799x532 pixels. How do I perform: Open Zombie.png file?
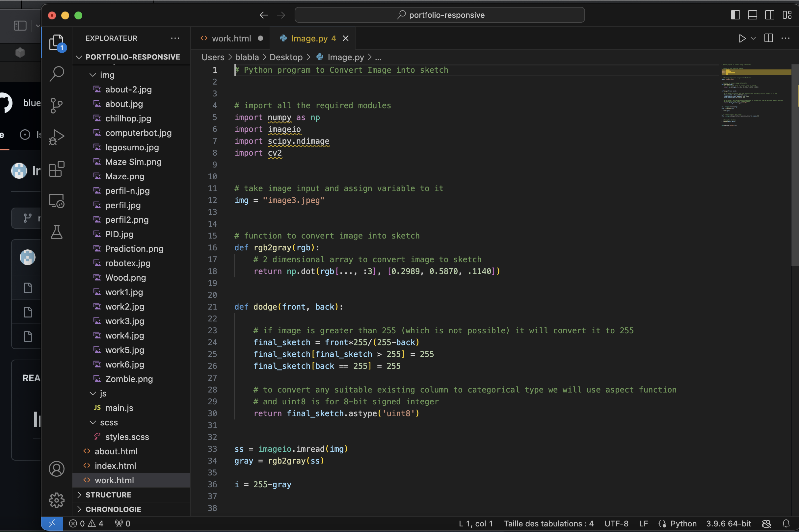click(x=131, y=379)
